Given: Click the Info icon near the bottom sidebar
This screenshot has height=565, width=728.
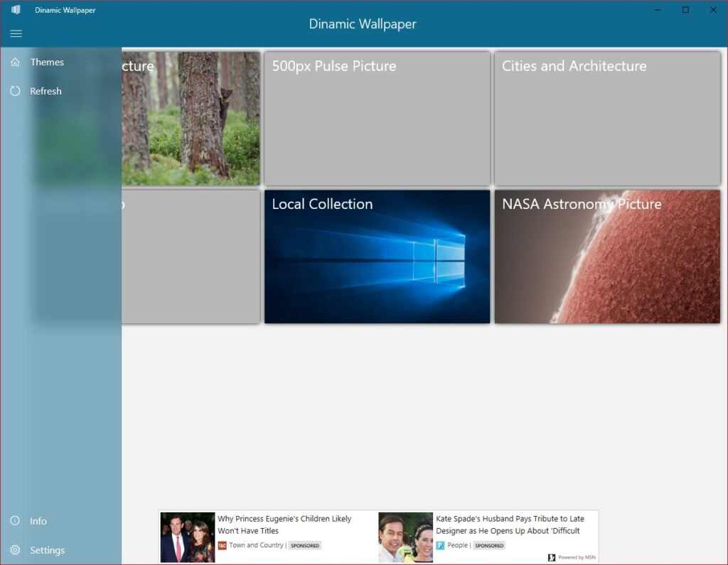Looking at the screenshot, I should [x=15, y=520].
